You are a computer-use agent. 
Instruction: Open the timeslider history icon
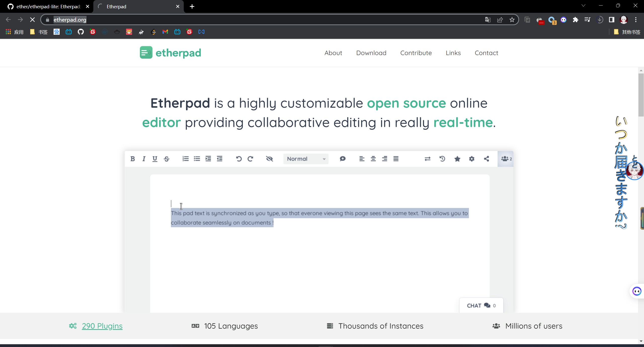click(442, 159)
